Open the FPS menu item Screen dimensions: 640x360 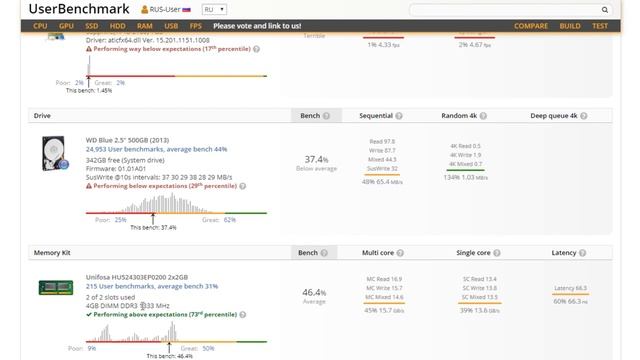tap(196, 26)
